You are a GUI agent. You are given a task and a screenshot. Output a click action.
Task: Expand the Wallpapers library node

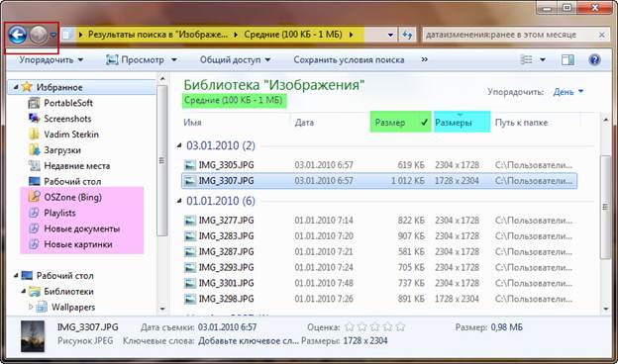point(31,307)
